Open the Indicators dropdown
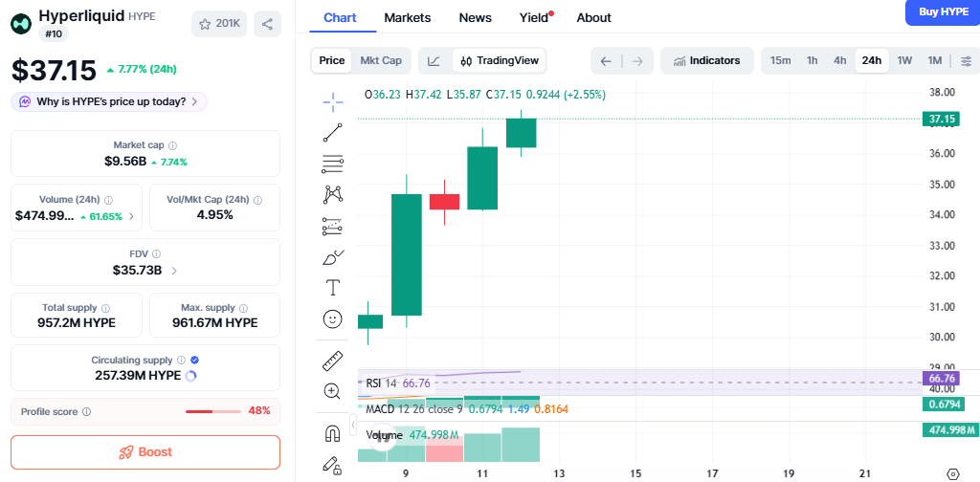This screenshot has width=980, height=482. click(x=706, y=60)
